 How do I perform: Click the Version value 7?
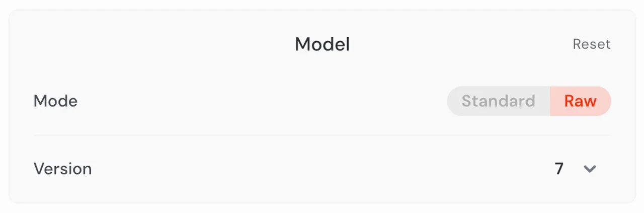coord(559,169)
